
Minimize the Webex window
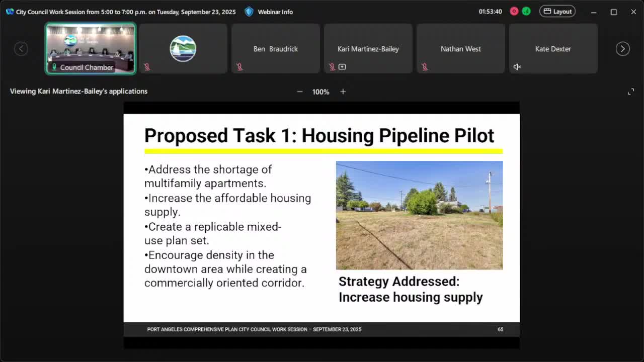point(594,12)
